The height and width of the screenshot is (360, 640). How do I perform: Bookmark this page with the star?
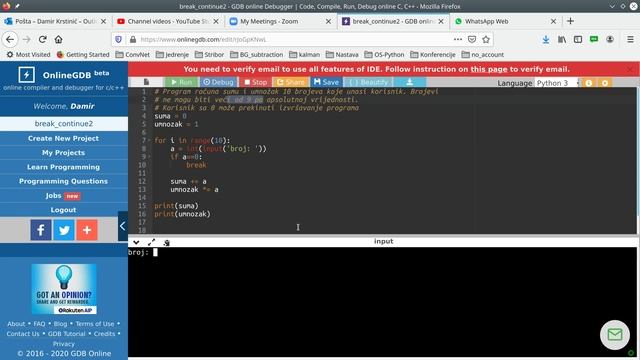pos(486,39)
